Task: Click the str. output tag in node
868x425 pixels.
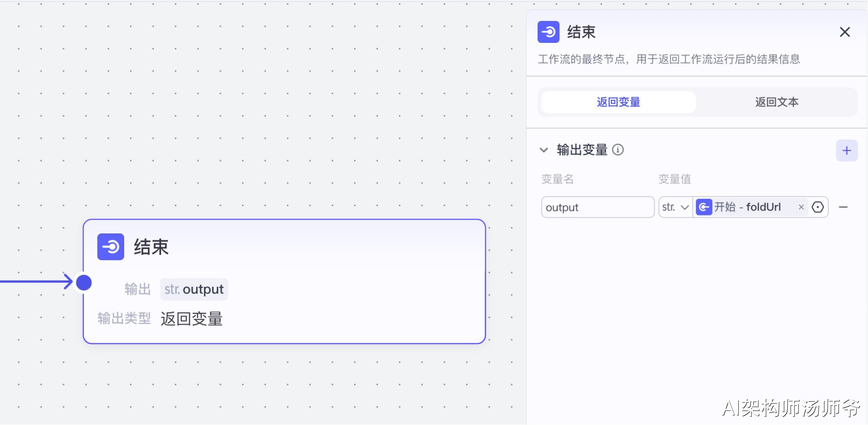Action: click(x=194, y=289)
